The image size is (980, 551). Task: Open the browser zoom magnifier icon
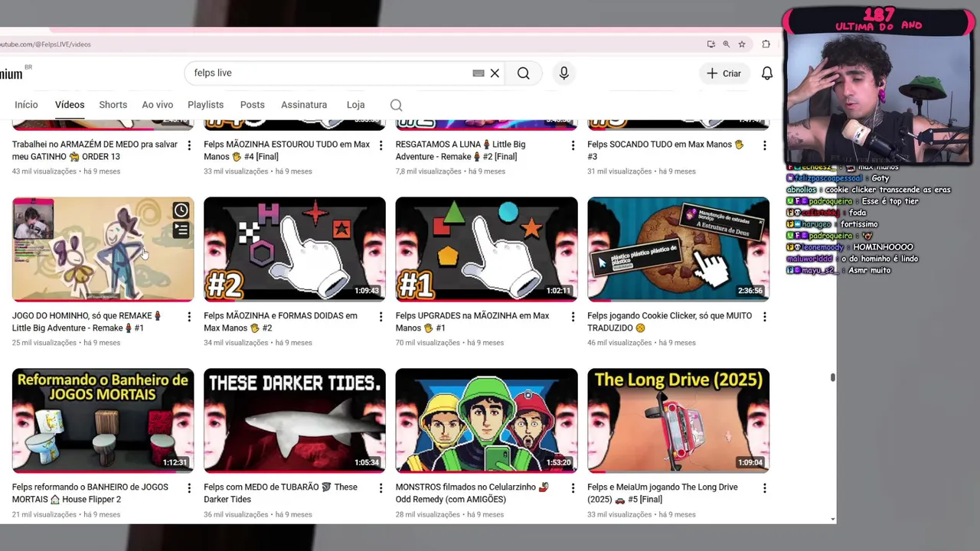click(726, 44)
